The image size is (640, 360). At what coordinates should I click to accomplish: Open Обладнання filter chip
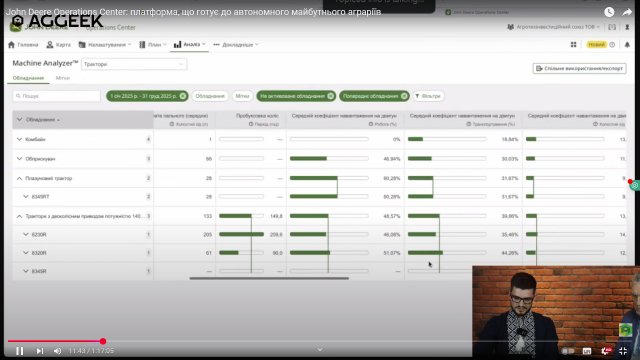210,96
